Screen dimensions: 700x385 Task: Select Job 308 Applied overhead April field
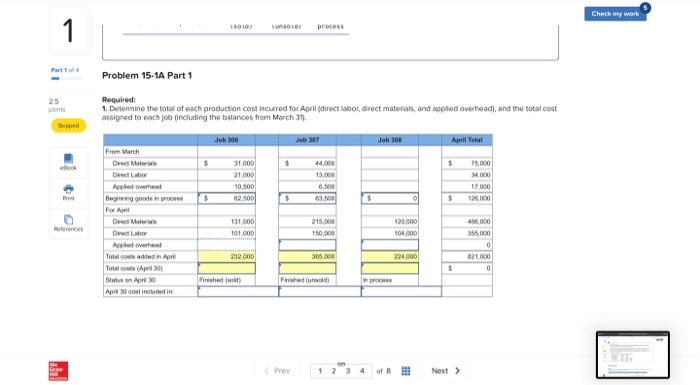390,245
